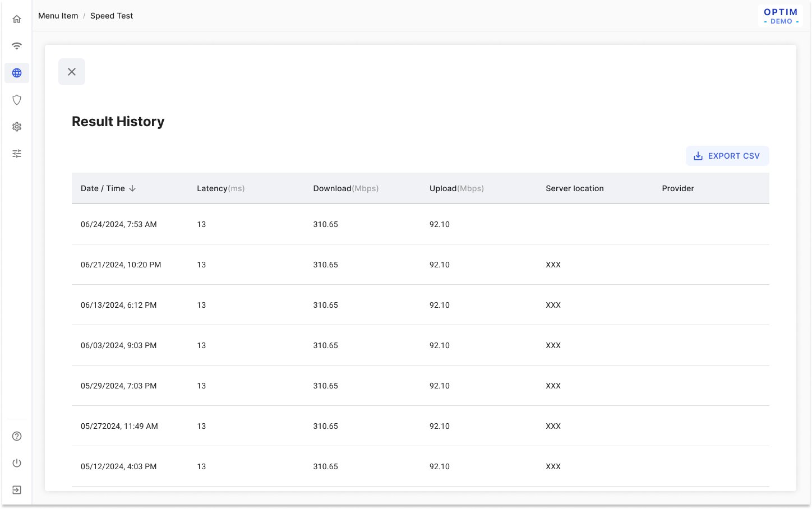
Task: Click the download icon in Export CSV
Action: pos(698,156)
